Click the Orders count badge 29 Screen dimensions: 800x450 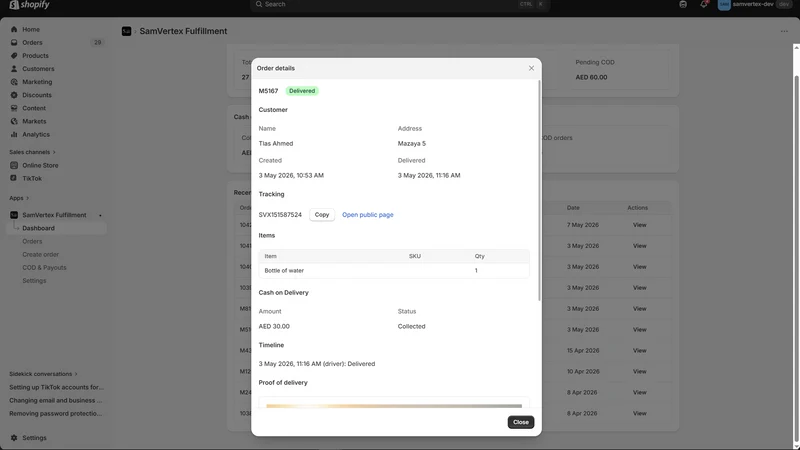pyautogui.click(x=97, y=42)
